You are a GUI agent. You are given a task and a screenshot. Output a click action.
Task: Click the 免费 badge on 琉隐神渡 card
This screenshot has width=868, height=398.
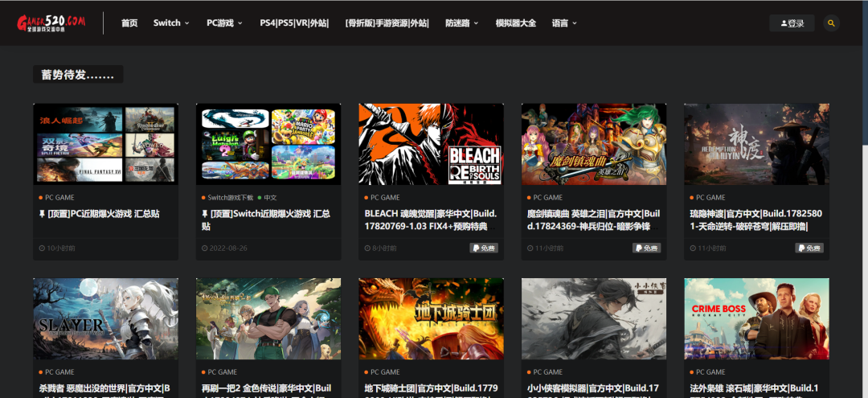click(x=809, y=248)
